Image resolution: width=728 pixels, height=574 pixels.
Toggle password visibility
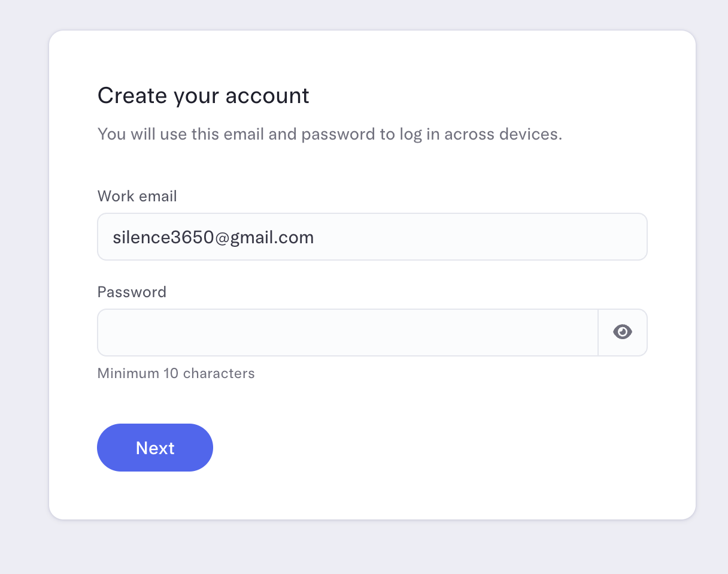click(623, 332)
